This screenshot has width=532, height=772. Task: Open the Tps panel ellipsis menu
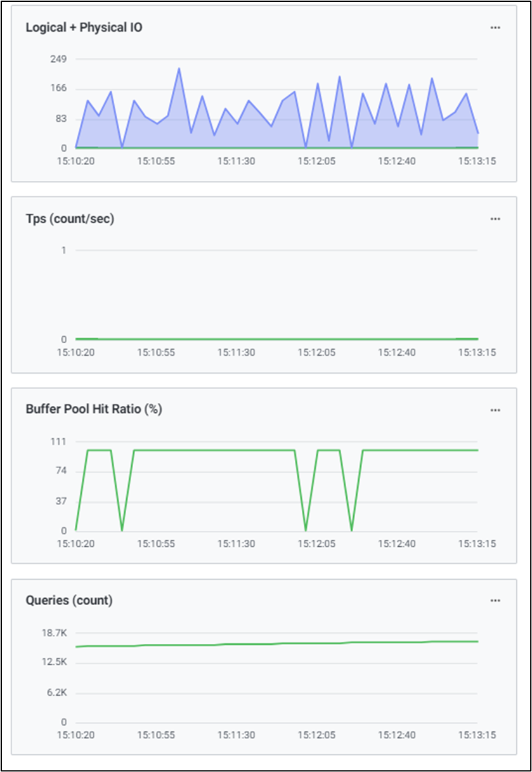[x=495, y=219]
